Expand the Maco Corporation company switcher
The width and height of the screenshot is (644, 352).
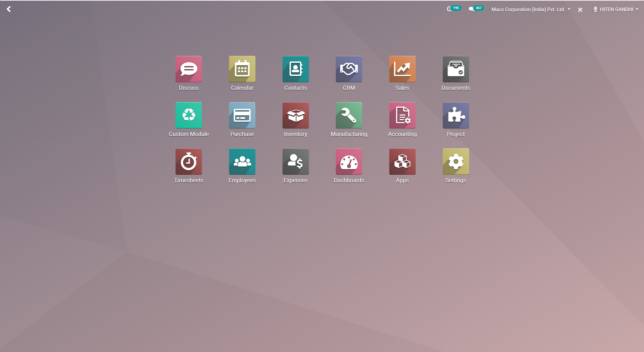click(x=531, y=9)
